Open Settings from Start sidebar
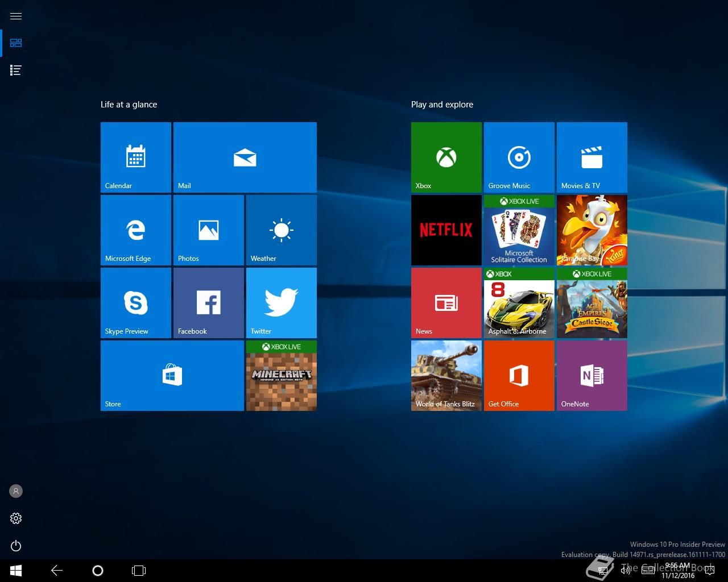The image size is (728, 582). pos(16,518)
